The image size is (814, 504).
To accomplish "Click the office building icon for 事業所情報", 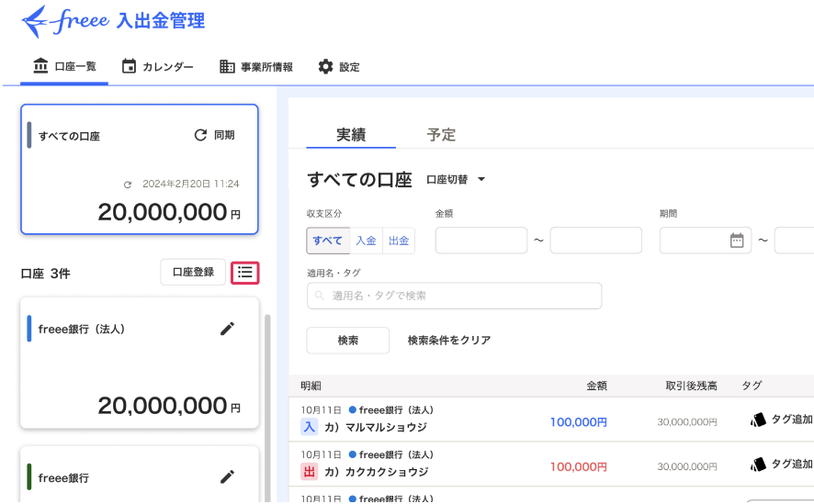I will pyautogui.click(x=227, y=66).
